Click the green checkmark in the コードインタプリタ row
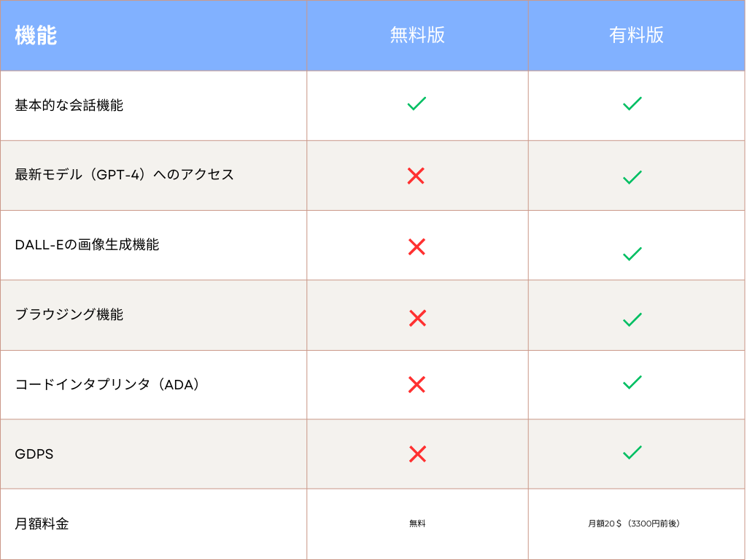Viewport: 747px width, 560px height. (632, 382)
